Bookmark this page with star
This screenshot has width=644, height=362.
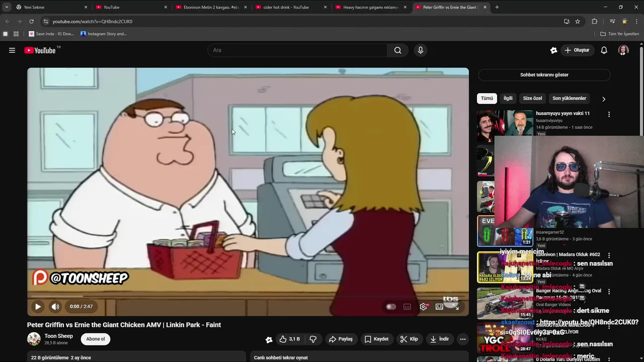point(578,22)
